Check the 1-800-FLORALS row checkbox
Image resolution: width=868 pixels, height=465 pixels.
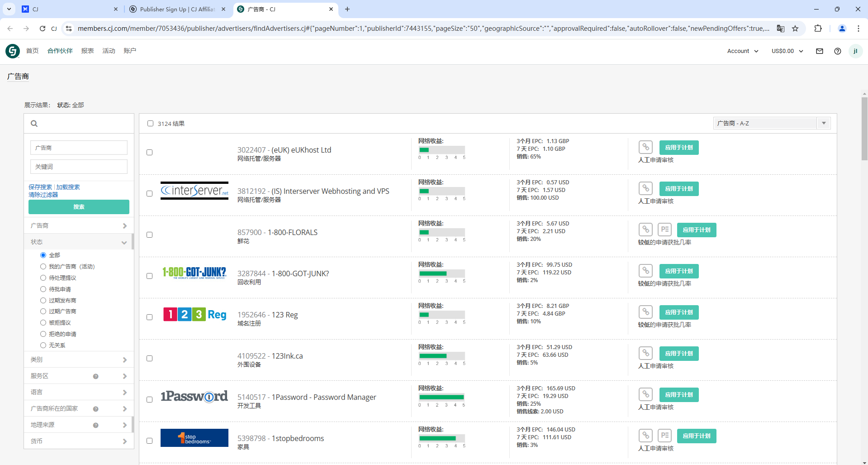point(149,235)
